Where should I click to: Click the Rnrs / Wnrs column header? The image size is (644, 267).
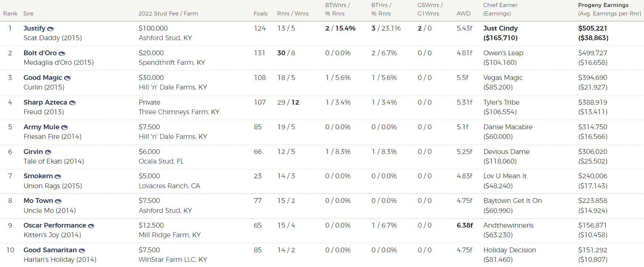293,14
